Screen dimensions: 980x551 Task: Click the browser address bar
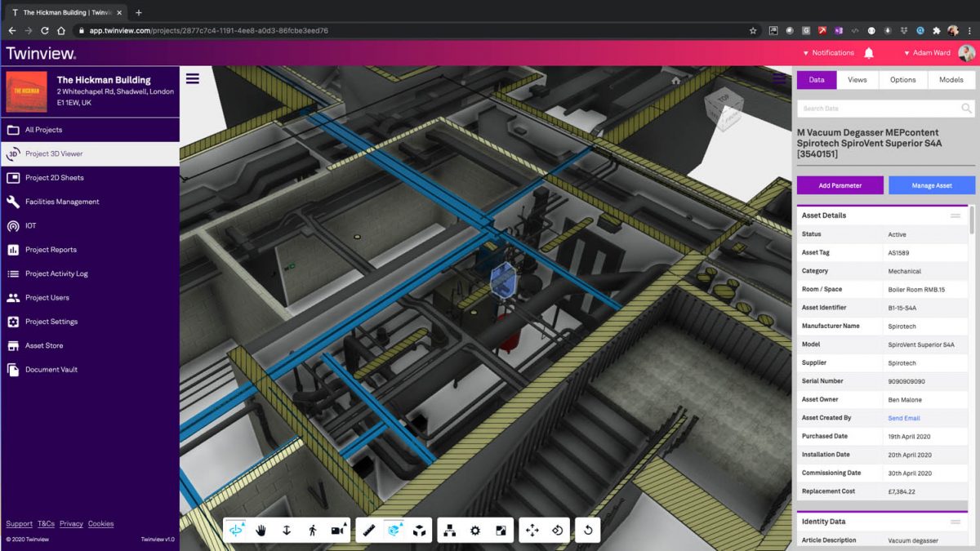point(408,30)
